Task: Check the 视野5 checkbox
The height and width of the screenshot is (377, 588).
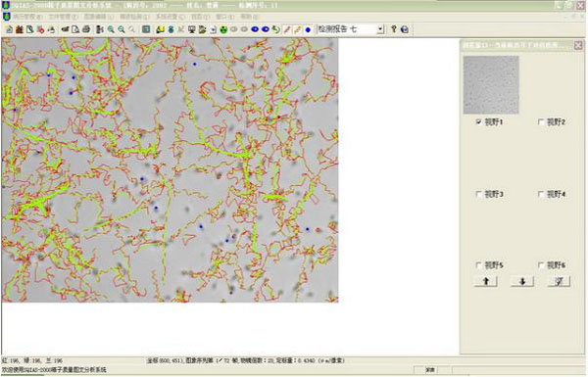Action: [478, 265]
